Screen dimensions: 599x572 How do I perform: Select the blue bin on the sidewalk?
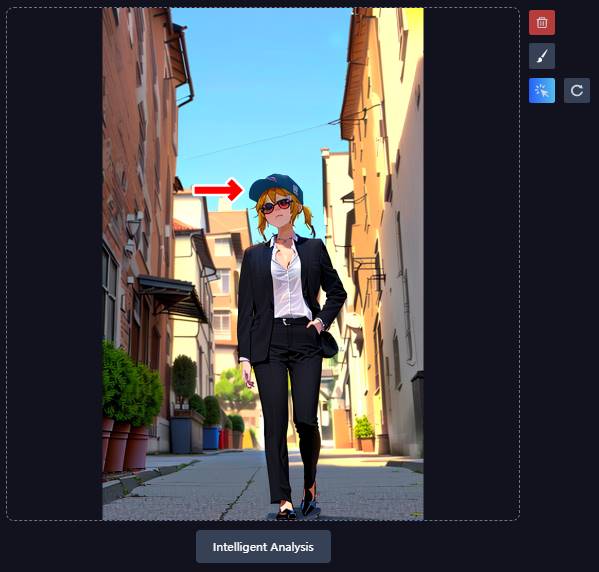[x=211, y=438]
